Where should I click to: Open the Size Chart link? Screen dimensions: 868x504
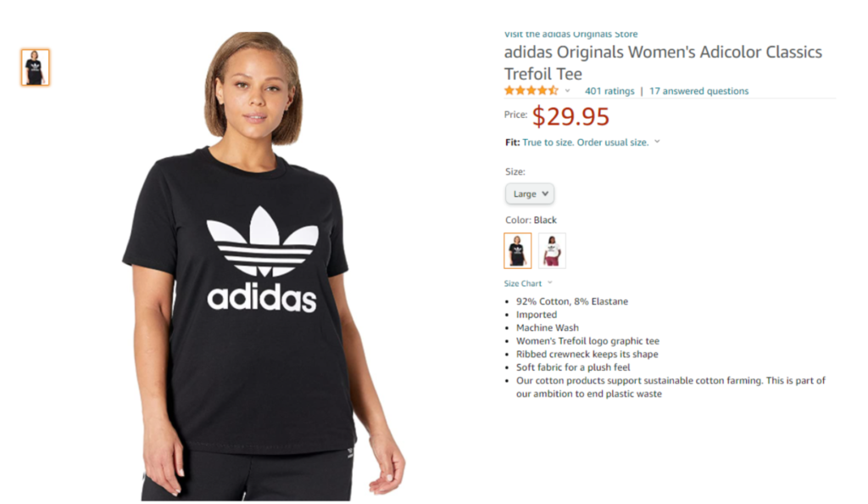tap(522, 283)
